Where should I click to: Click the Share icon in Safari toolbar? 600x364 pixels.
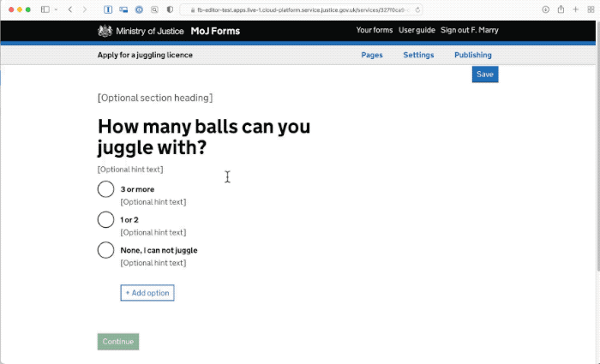click(561, 9)
